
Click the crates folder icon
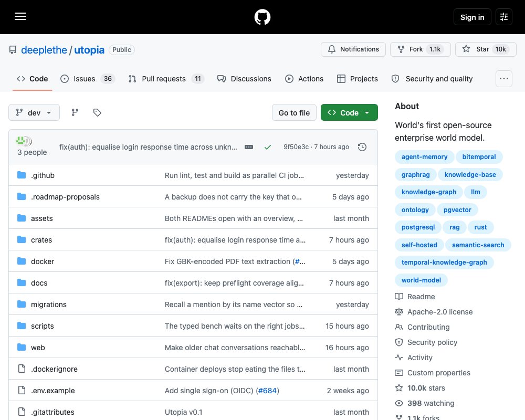(22, 239)
